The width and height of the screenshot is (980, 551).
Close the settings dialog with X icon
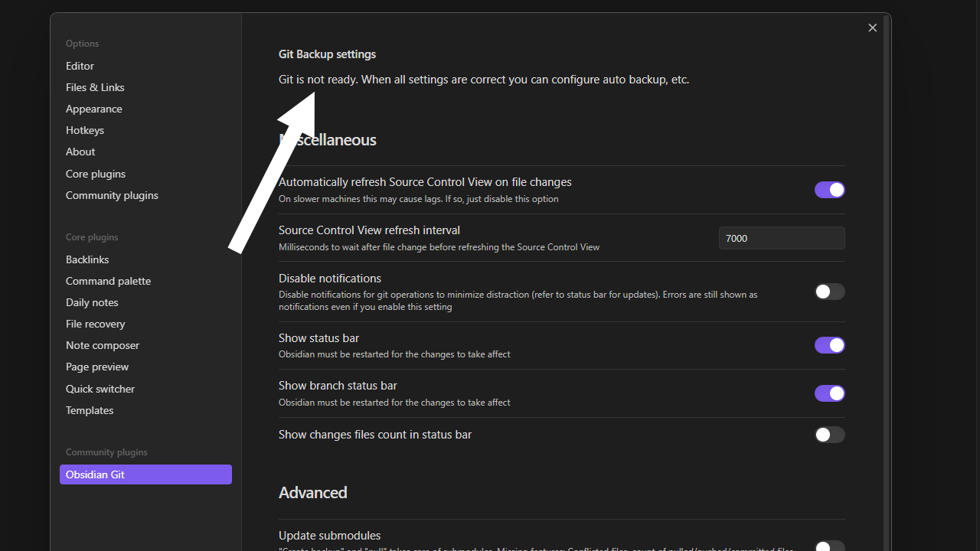pos(872,28)
